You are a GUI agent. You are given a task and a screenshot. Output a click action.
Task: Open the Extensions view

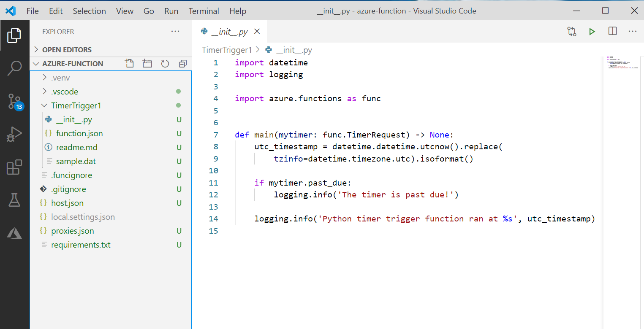click(14, 167)
